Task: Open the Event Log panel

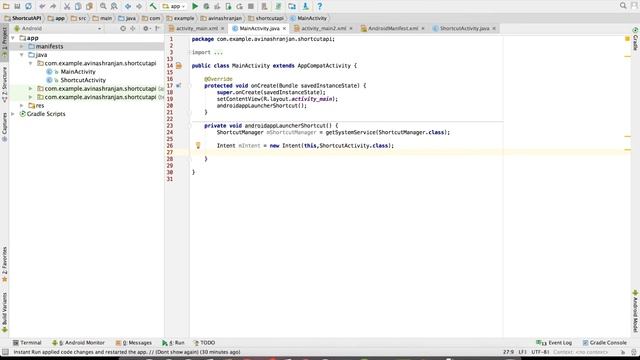Action: pos(554,343)
